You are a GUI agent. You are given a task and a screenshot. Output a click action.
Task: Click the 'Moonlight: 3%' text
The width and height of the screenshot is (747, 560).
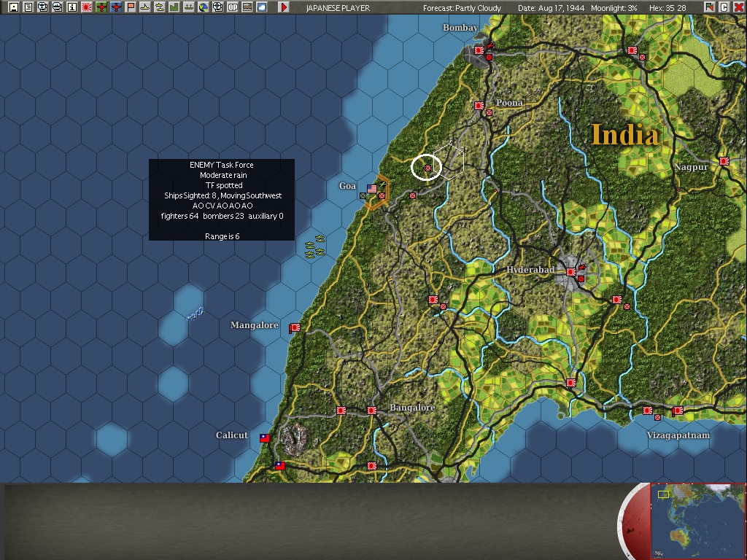coord(614,8)
